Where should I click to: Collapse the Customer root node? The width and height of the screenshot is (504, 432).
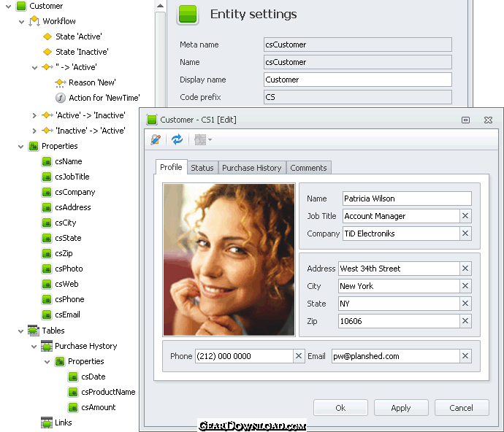click(x=8, y=7)
